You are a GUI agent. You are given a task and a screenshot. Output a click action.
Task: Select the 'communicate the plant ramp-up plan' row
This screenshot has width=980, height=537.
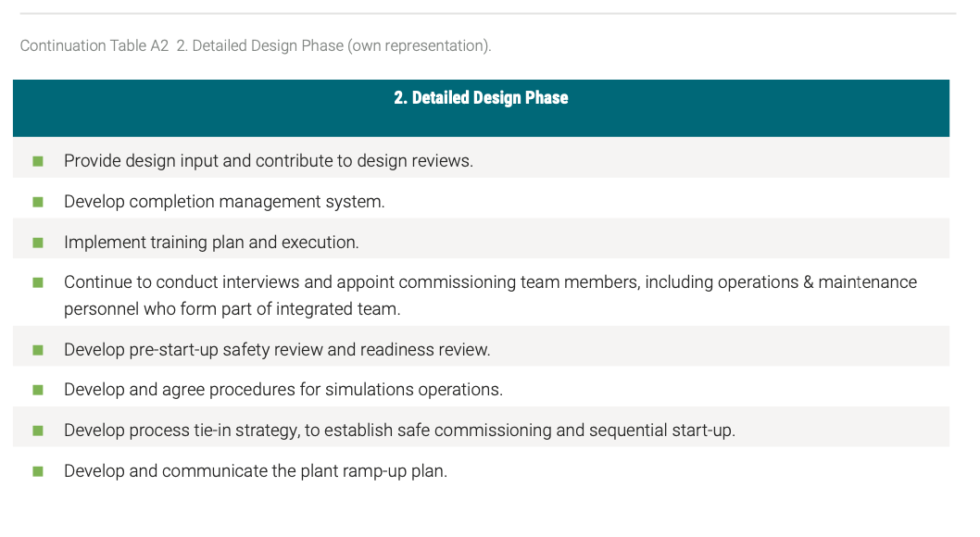tap(482, 467)
